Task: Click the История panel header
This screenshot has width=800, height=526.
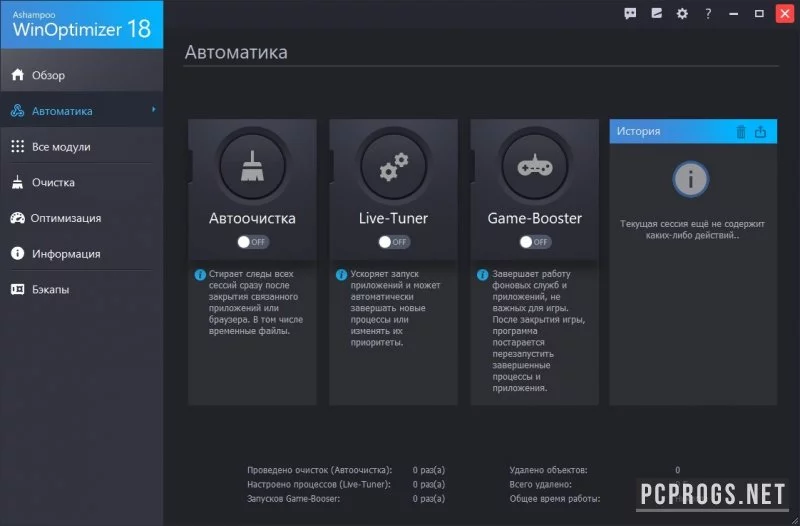Action: pyautogui.click(x=693, y=132)
